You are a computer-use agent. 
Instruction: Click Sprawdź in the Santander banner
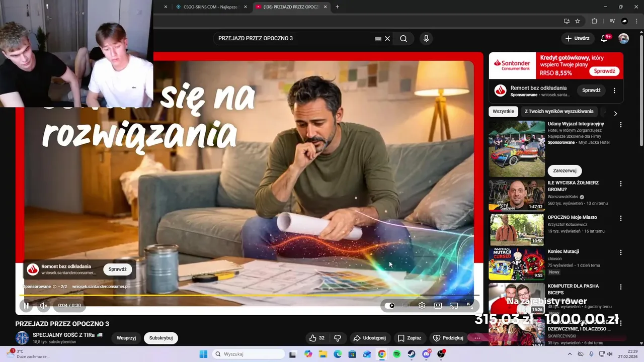[x=604, y=71]
